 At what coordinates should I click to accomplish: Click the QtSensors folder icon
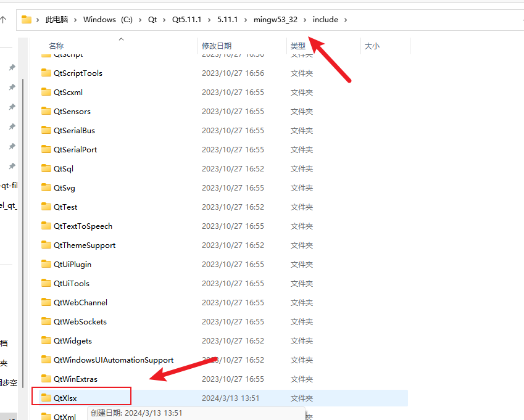(46, 111)
